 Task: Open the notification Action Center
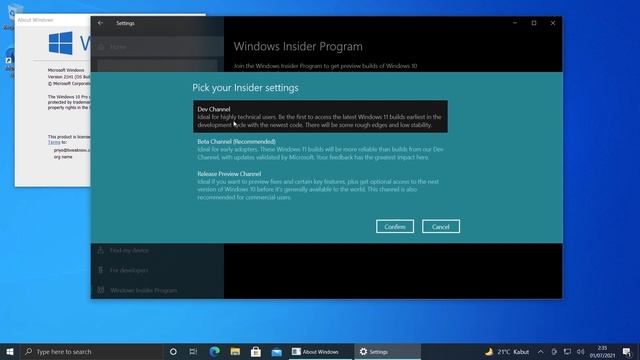point(627,351)
